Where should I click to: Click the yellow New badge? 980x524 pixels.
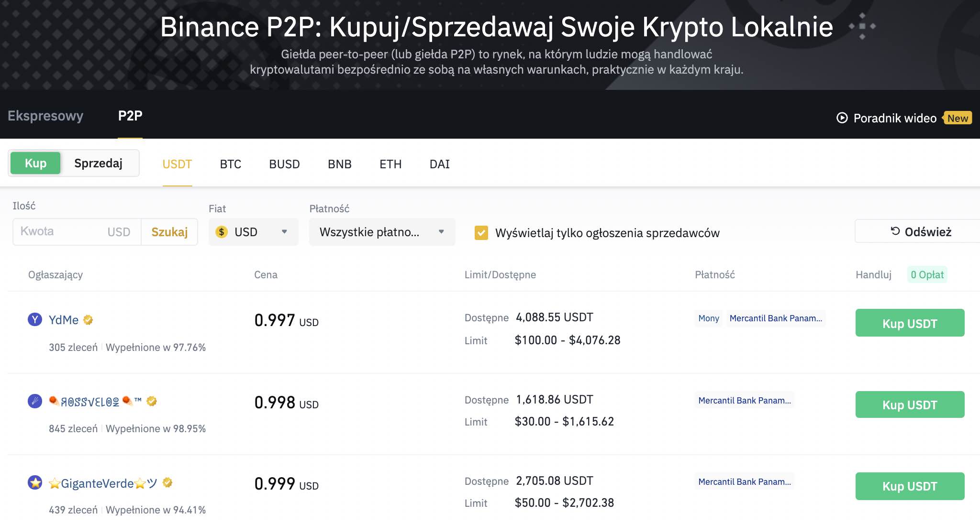(x=957, y=118)
